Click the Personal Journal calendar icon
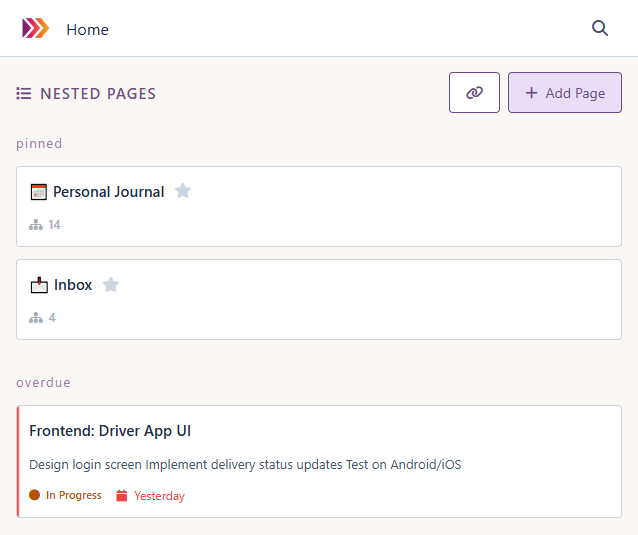The image size is (638, 535). [x=39, y=192]
